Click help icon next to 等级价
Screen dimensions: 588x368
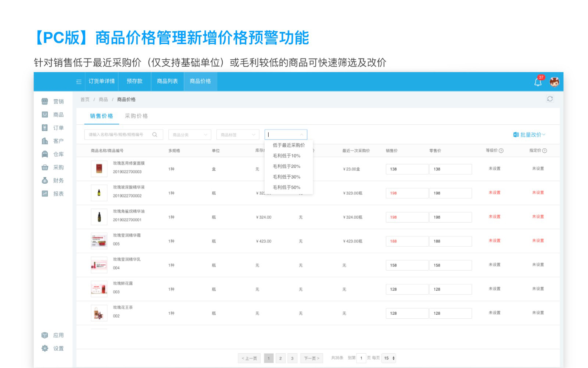[x=501, y=151]
